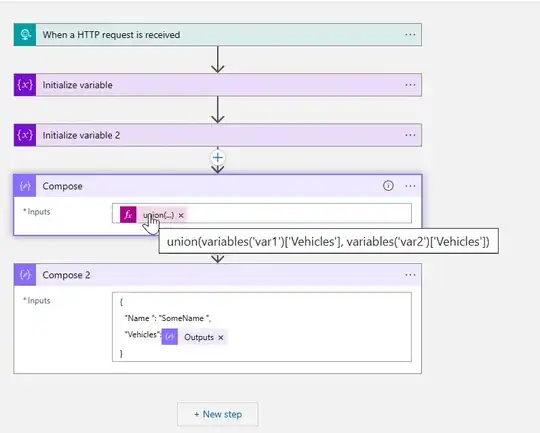Image resolution: width=540 pixels, height=433 pixels.
Task: Open the Initialize variable ellipsis menu
Action: (410, 85)
